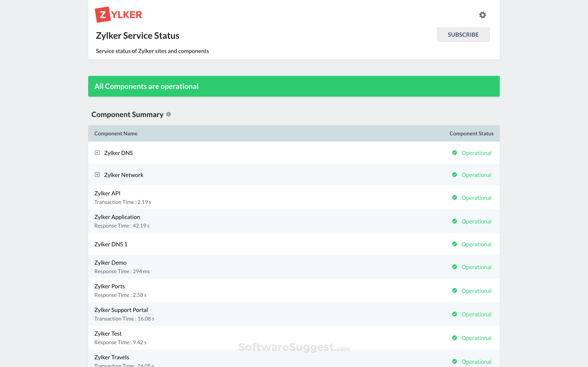The image size is (588, 367).
Task: Click the Operational checkmark for Zylker Application
Action: click(x=455, y=221)
